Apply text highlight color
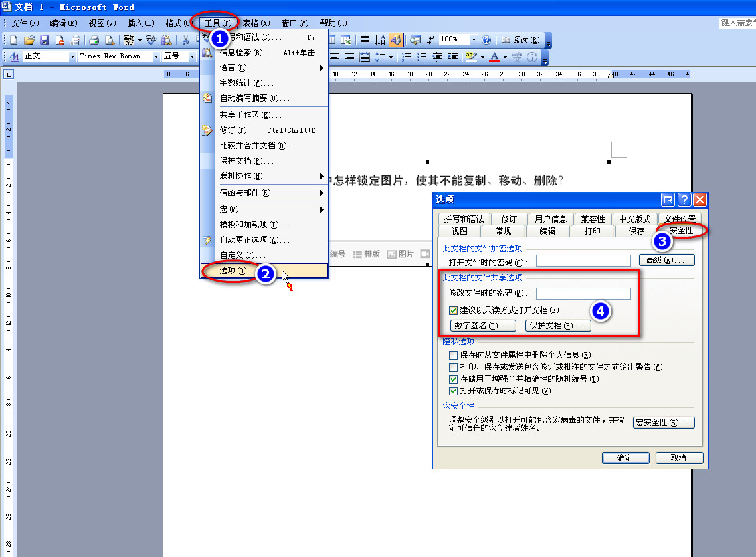Viewport: 756px width, 557px height. (x=470, y=56)
